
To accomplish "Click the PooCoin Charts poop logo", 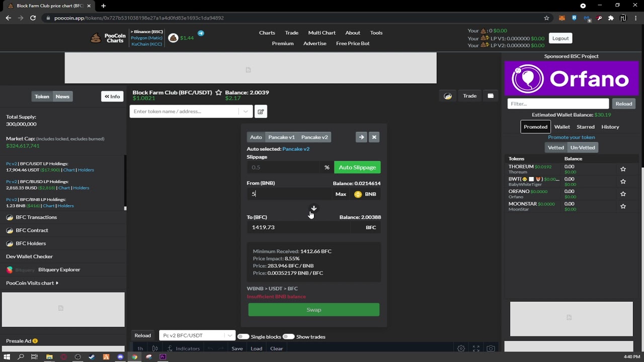I will tap(96, 38).
